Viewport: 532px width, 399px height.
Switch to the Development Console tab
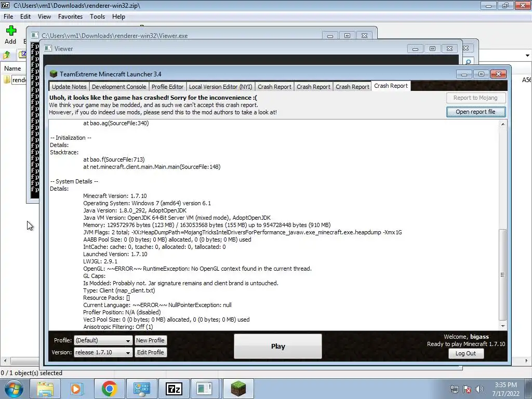pyautogui.click(x=119, y=87)
